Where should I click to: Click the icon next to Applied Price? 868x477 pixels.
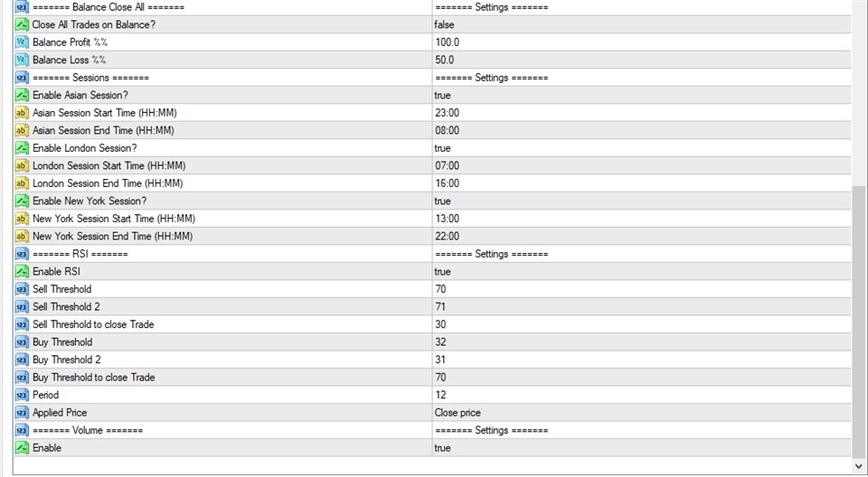22,413
